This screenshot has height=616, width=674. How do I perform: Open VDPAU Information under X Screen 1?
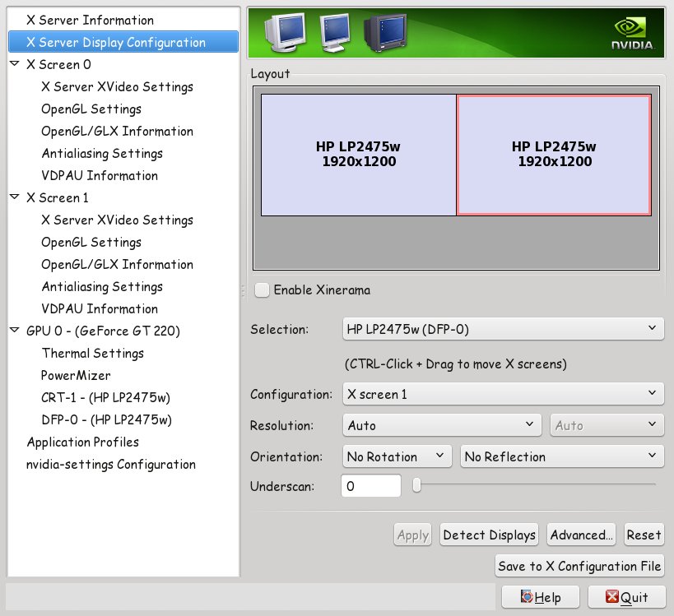click(x=100, y=308)
